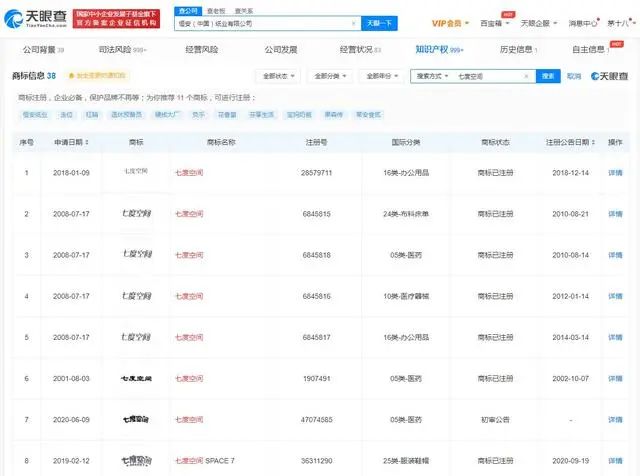Click the trademark logo image in row 6
Viewport: 640px width, 476px height.
pyautogui.click(x=134, y=379)
